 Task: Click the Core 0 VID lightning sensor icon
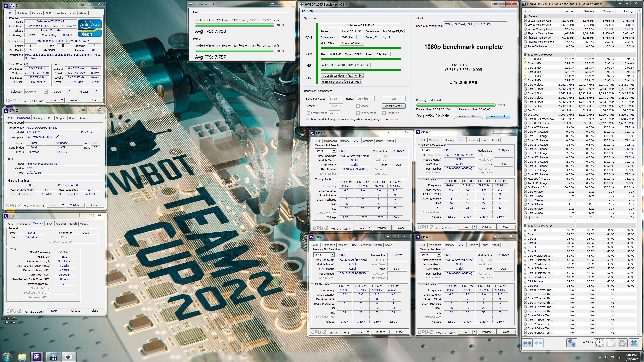pos(525,59)
